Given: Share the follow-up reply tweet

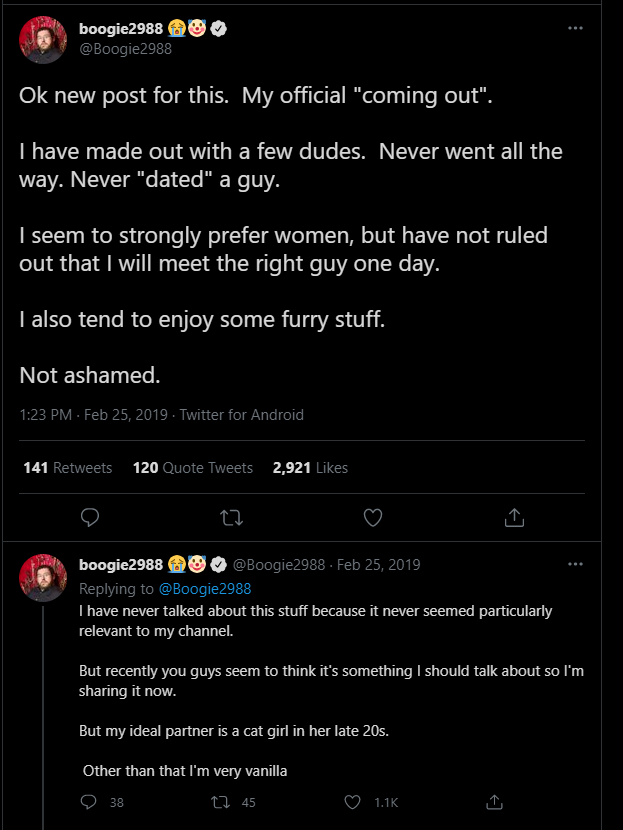Looking at the screenshot, I should [492, 801].
